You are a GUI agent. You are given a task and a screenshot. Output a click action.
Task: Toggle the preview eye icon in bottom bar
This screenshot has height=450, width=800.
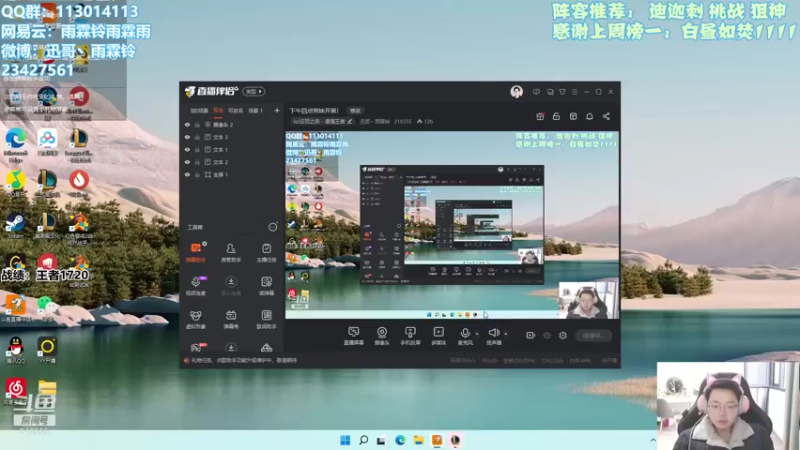pos(546,335)
